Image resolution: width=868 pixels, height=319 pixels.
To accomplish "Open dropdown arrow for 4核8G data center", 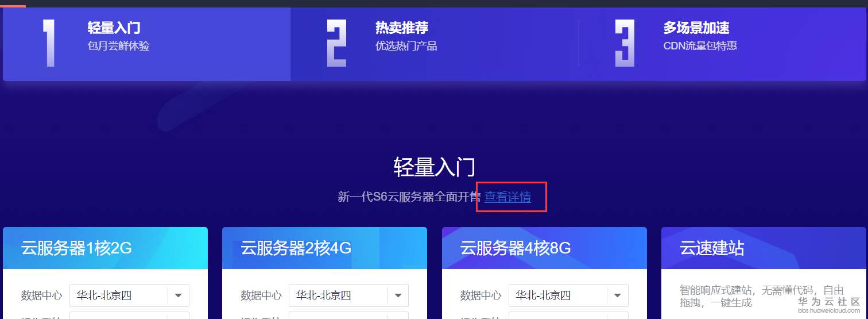I will [617, 295].
